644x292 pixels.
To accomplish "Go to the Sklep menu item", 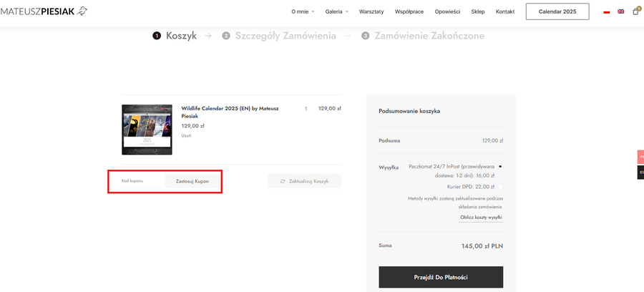I will [478, 11].
